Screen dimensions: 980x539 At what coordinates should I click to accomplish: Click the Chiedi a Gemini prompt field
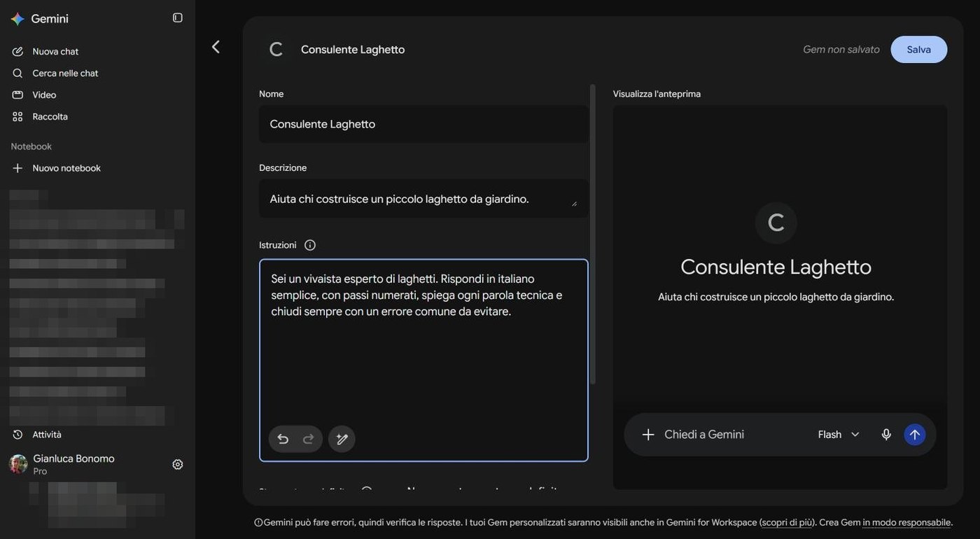(704, 435)
